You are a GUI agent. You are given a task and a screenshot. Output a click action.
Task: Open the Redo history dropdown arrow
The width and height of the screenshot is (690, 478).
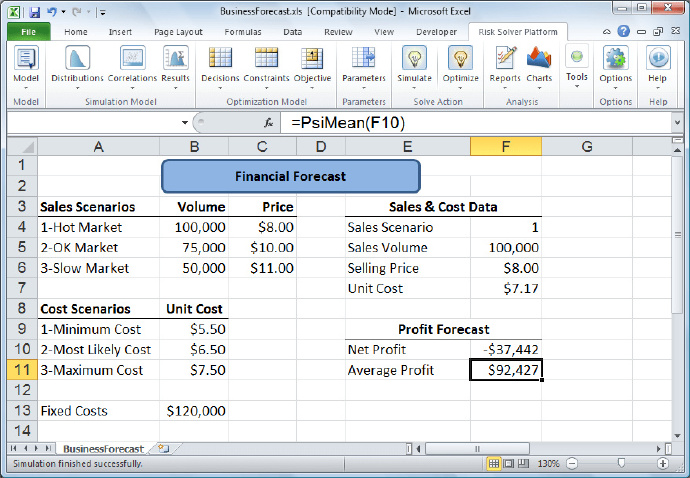88,12
